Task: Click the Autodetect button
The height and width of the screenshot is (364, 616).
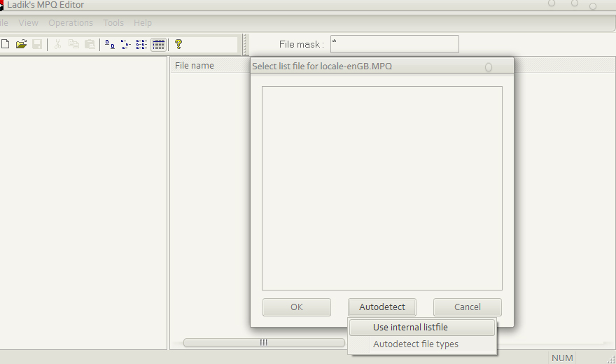Action: pos(382,307)
